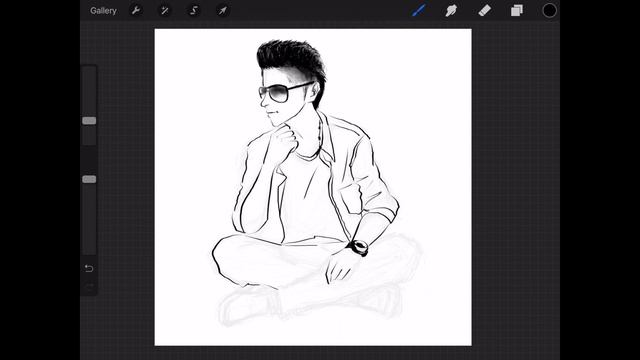
Task: Open the Adjustments magic wand menu
Action: click(x=164, y=10)
